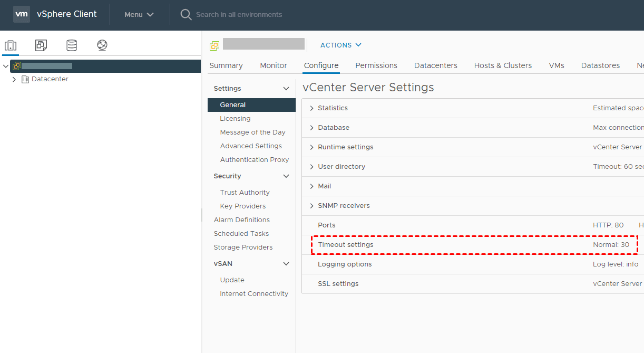Open Advanced Settings in sidebar
The image size is (644, 353).
(x=251, y=146)
